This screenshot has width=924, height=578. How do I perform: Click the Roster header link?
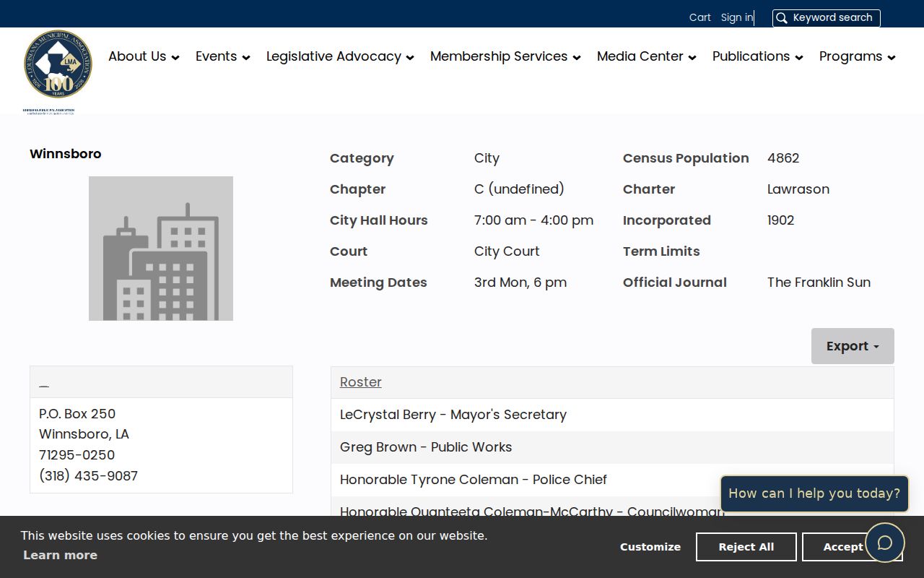click(361, 382)
